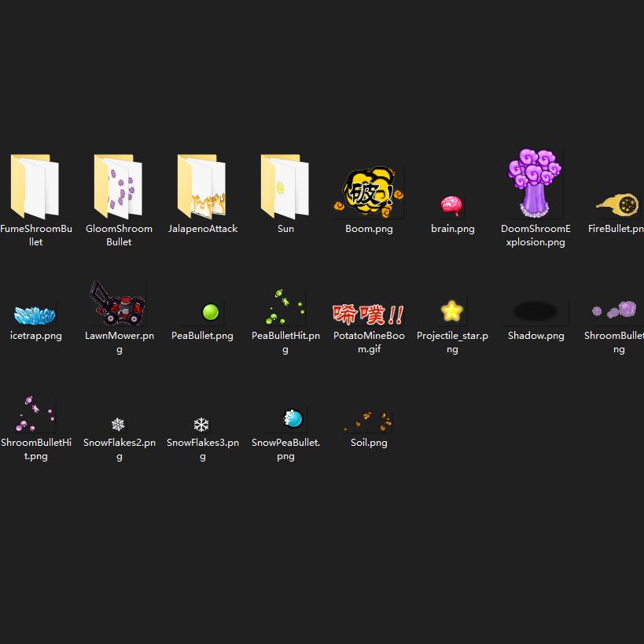Click the "LawnMower.png" file name

119,342
